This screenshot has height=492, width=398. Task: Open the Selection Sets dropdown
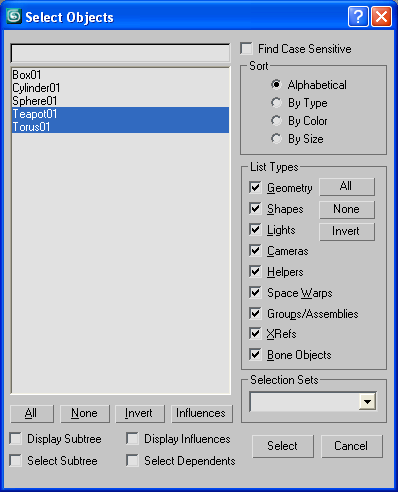pyautogui.click(x=367, y=402)
